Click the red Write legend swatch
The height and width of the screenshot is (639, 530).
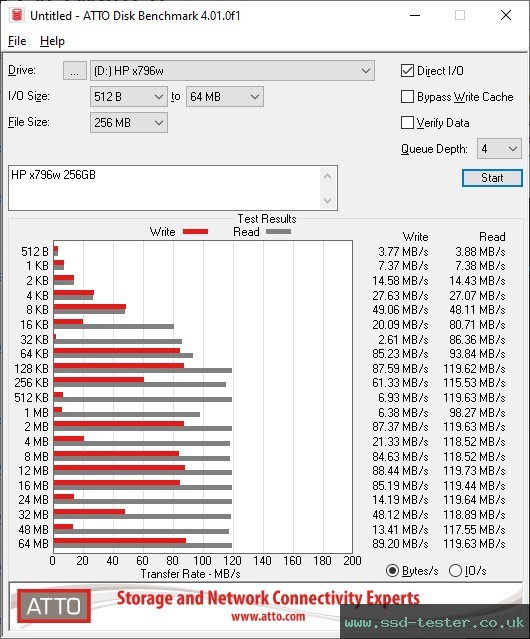(196, 231)
